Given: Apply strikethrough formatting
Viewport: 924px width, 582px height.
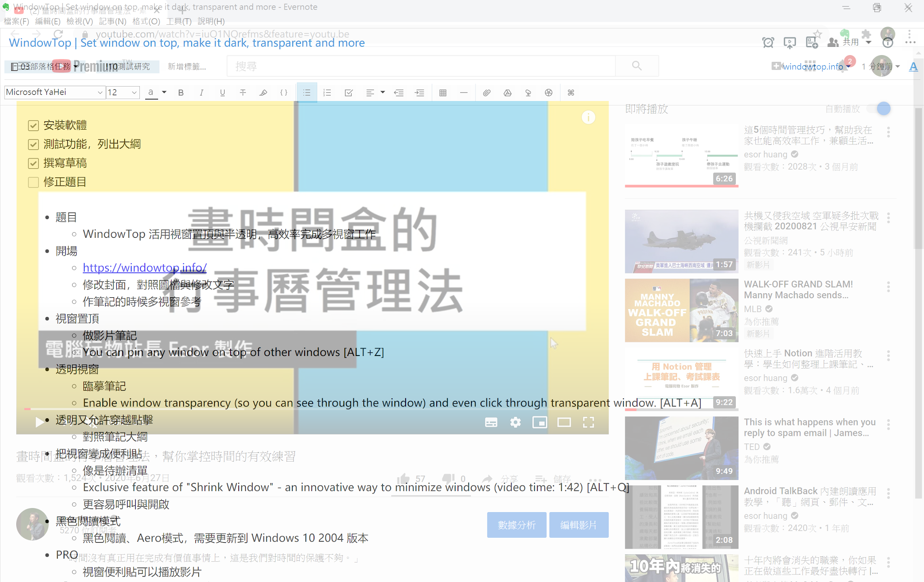Looking at the screenshot, I should pyautogui.click(x=243, y=92).
